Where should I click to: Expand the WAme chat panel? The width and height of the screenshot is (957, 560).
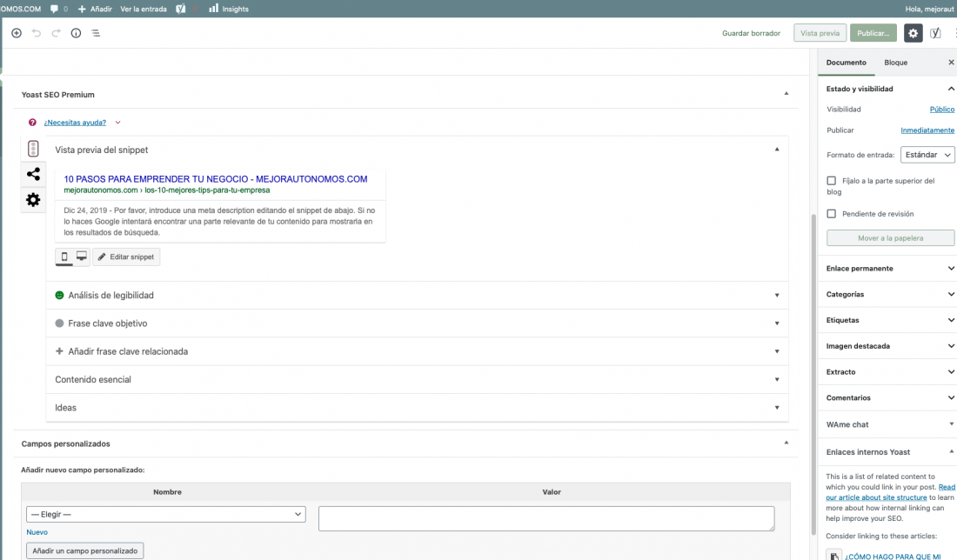point(887,424)
